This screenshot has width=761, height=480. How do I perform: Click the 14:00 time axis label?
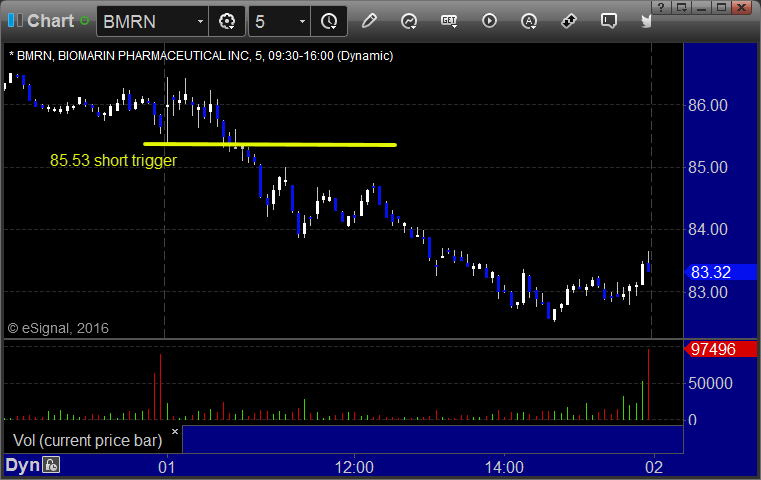(504, 467)
